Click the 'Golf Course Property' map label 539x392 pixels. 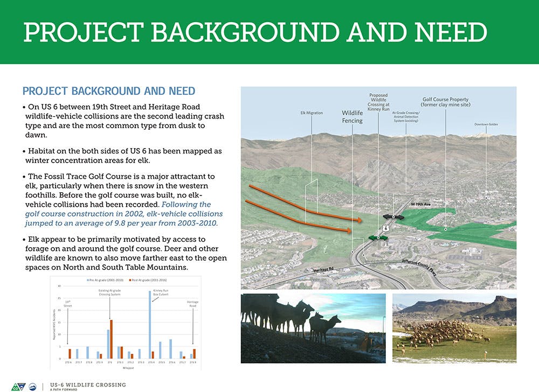(446, 102)
